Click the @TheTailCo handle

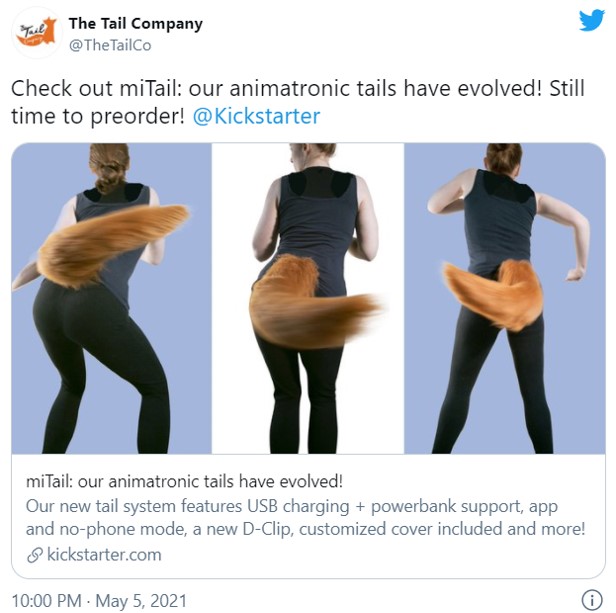(110, 45)
